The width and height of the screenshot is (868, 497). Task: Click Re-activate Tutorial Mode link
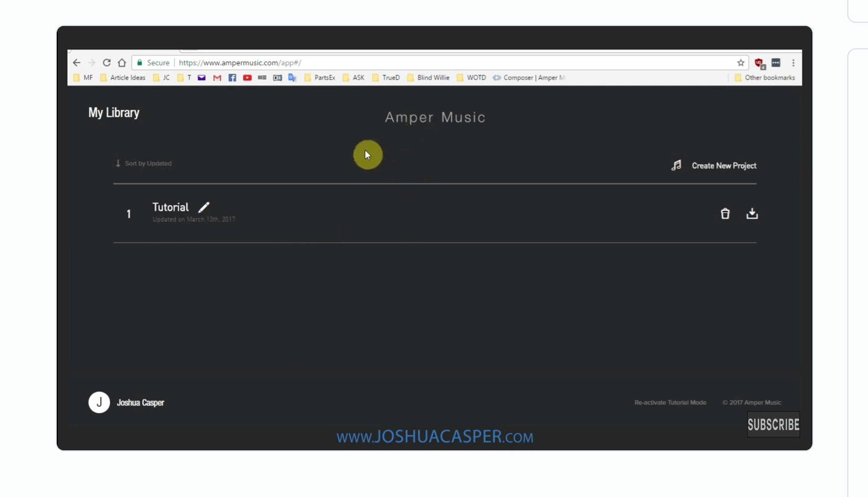point(670,403)
